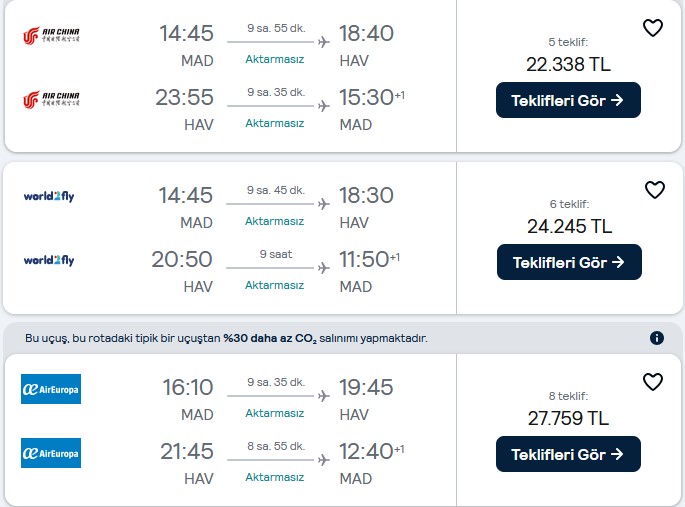Click Aktarmasız label under 8 sa. 55 dk.
The height and width of the screenshot is (507, 685).
coord(274,477)
